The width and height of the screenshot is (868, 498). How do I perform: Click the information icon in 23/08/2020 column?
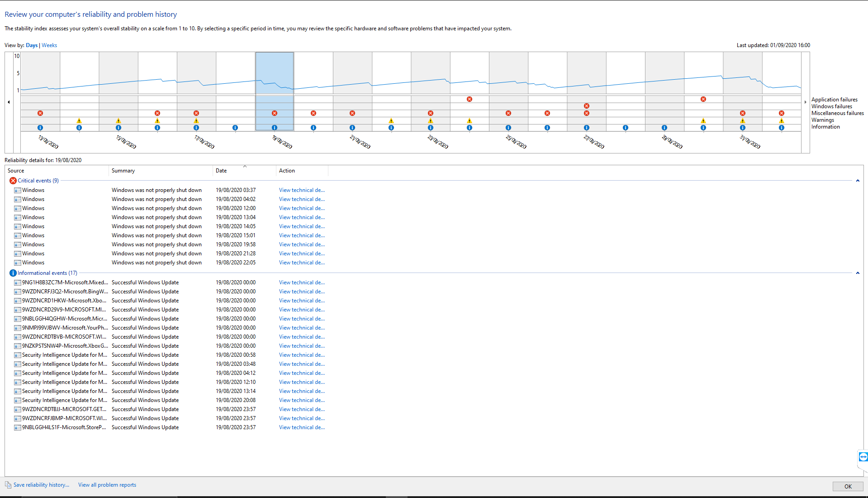tap(431, 128)
